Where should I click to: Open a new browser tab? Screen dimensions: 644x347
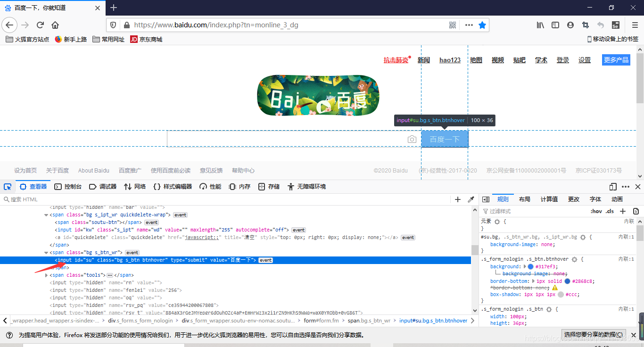point(114,8)
